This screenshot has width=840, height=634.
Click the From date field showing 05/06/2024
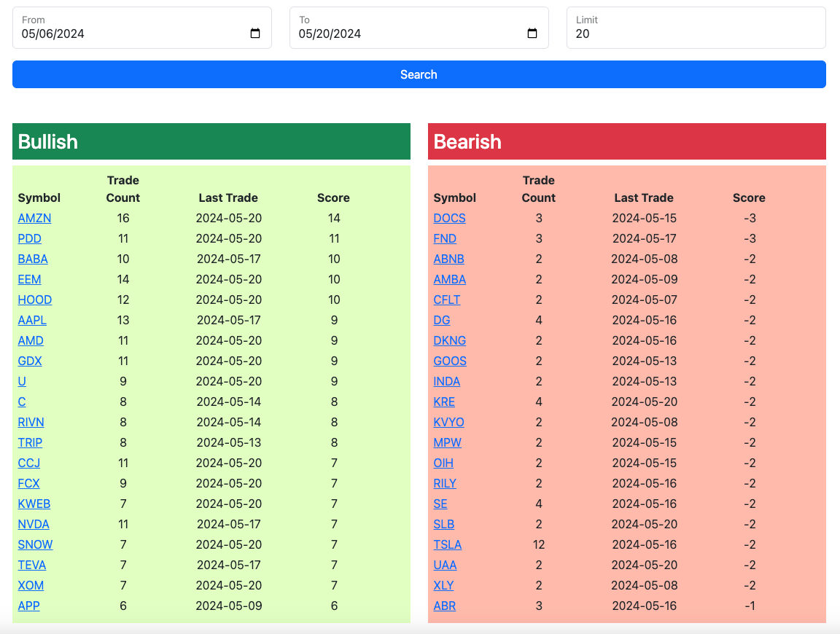pyautogui.click(x=142, y=28)
